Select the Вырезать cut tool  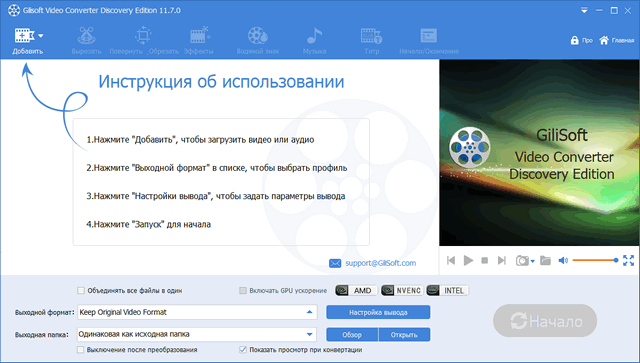click(x=86, y=40)
